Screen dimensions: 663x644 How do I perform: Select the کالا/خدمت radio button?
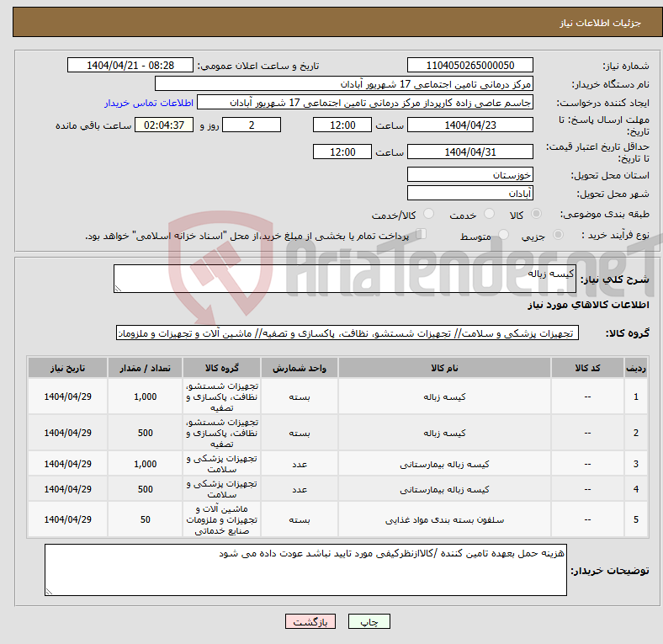coord(429,214)
